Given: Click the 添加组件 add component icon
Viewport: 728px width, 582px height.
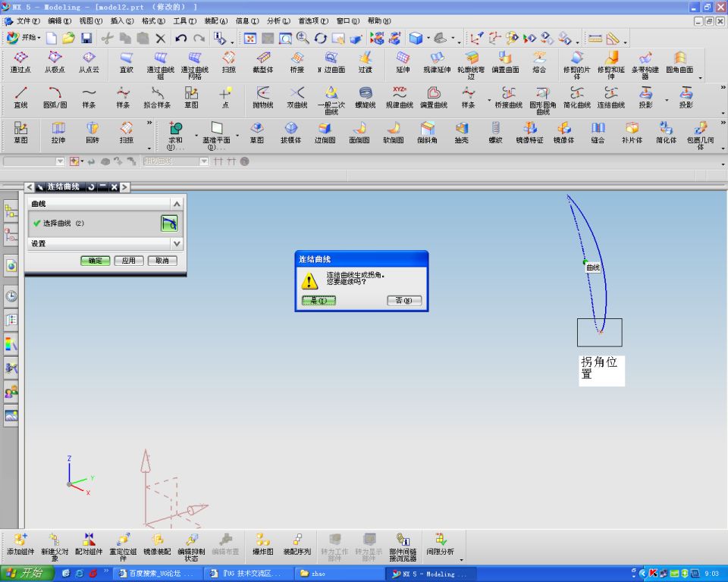Looking at the screenshot, I should tap(20, 544).
